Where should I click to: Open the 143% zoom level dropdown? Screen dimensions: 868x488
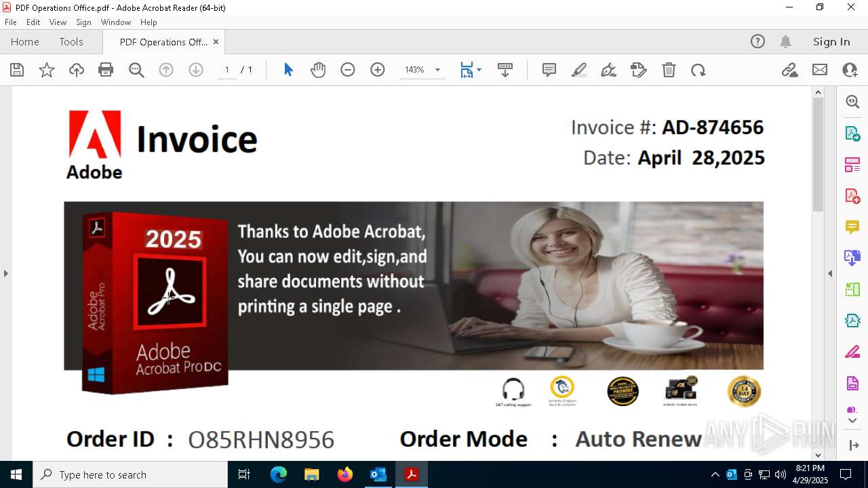click(x=437, y=70)
